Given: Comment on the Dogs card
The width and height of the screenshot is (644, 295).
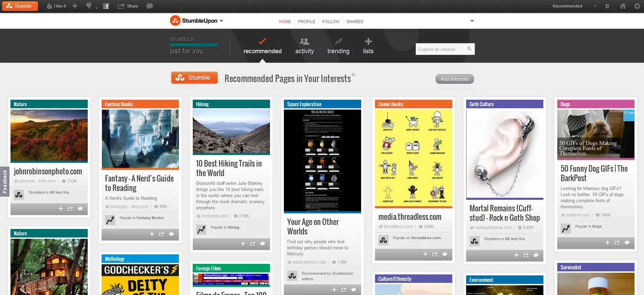Looking at the screenshot, I should [x=627, y=243].
